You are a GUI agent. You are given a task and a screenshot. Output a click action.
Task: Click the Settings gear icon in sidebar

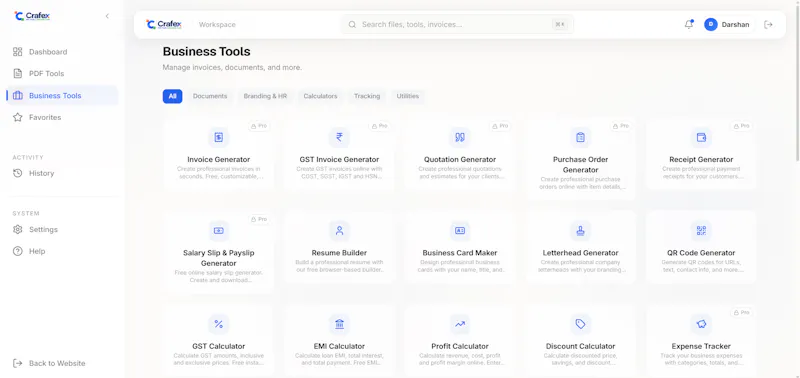click(x=18, y=230)
